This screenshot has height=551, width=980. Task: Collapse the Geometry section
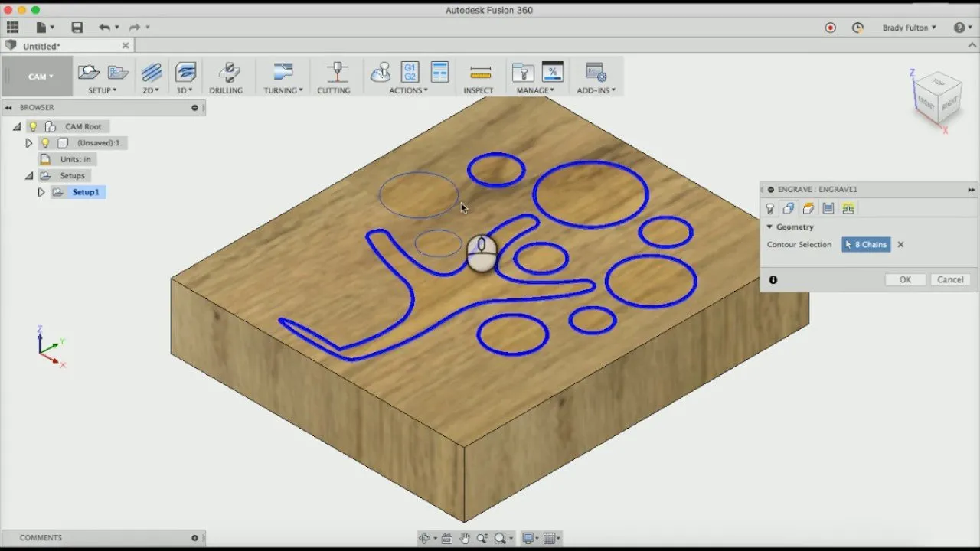769,227
